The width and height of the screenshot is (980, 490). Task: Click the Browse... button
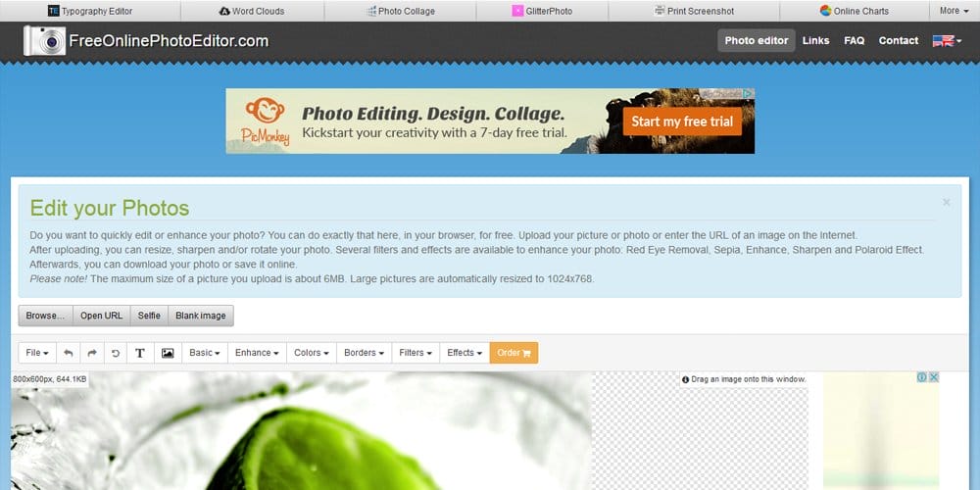point(46,316)
